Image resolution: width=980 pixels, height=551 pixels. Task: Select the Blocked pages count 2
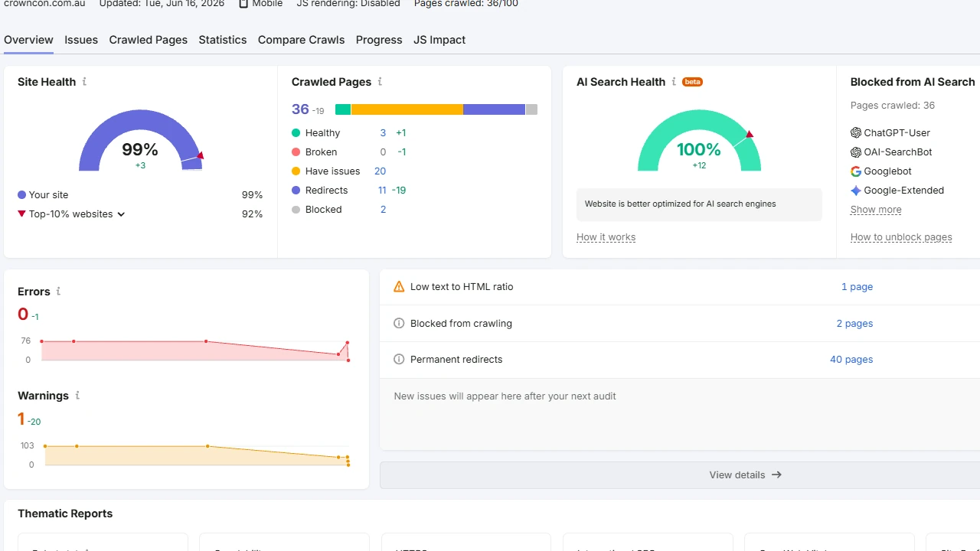point(383,209)
